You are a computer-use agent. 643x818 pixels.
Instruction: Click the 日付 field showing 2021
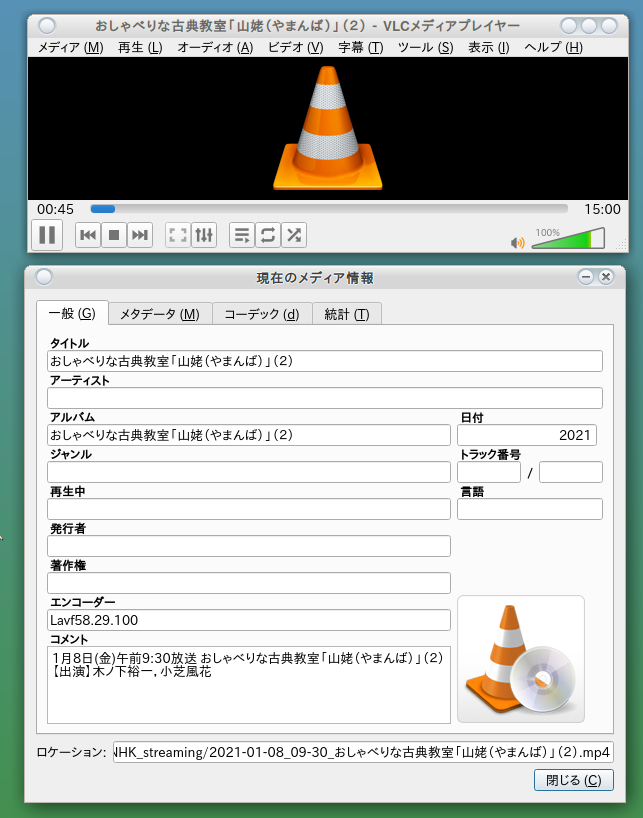point(527,435)
